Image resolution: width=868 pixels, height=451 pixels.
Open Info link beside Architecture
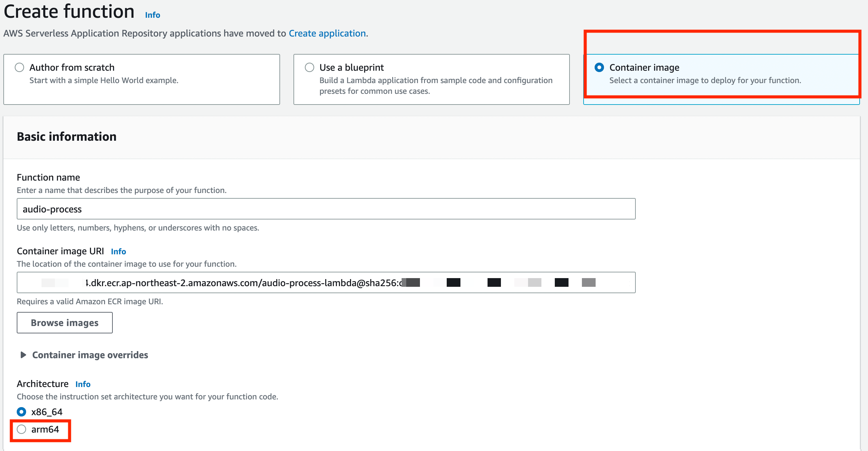(83, 384)
